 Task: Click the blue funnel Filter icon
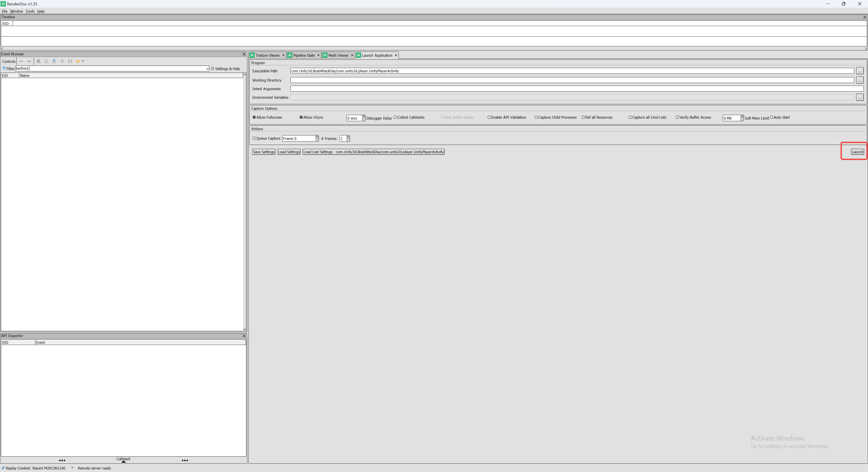(4, 69)
